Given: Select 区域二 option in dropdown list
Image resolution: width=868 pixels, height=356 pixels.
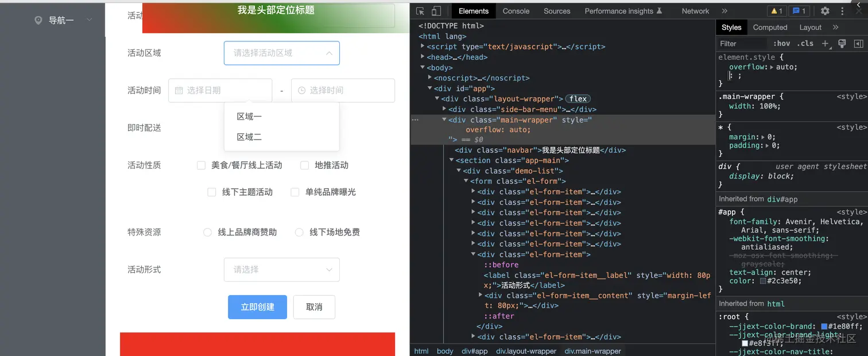Looking at the screenshot, I should [x=282, y=137].
